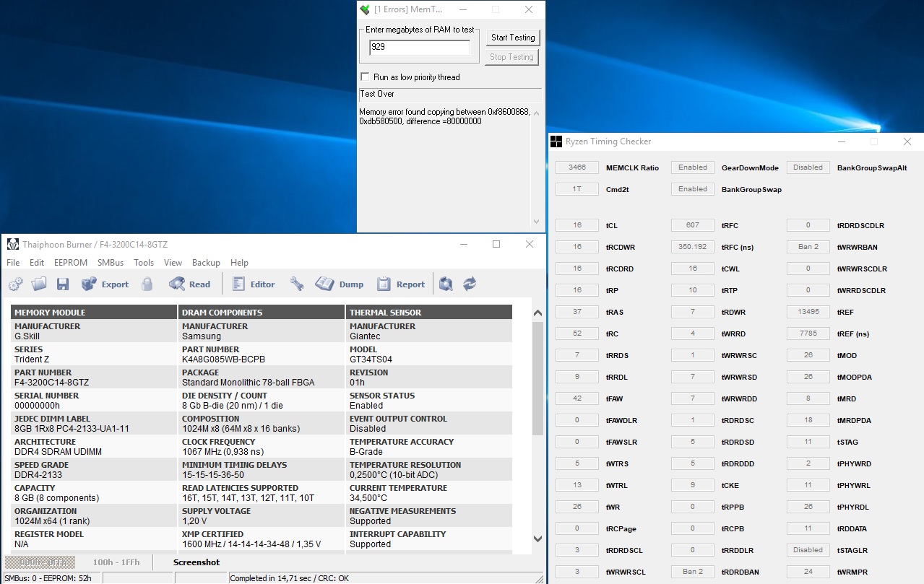Open the Help menu
Image resolution: width=924 pixels, height=584 pixels.
click(239, 263)
